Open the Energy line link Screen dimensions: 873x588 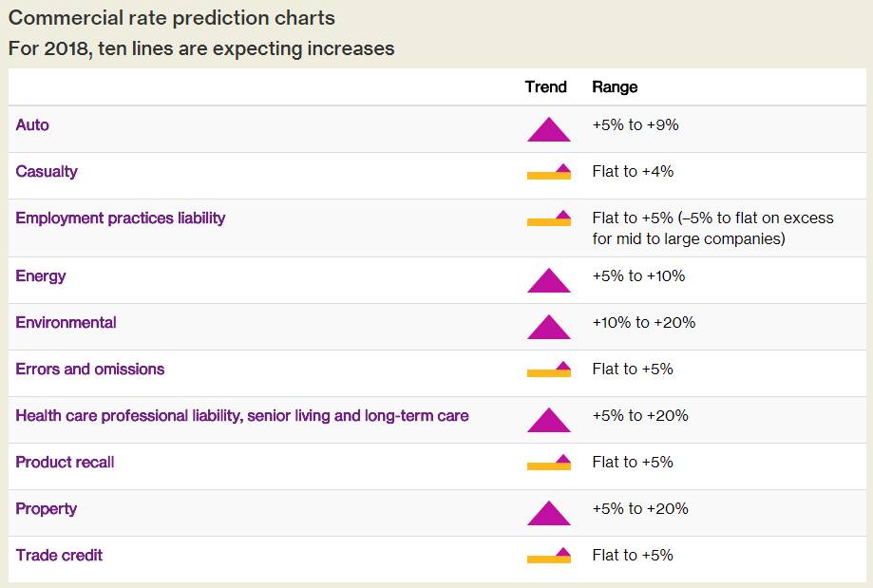(x=41, y=276)
